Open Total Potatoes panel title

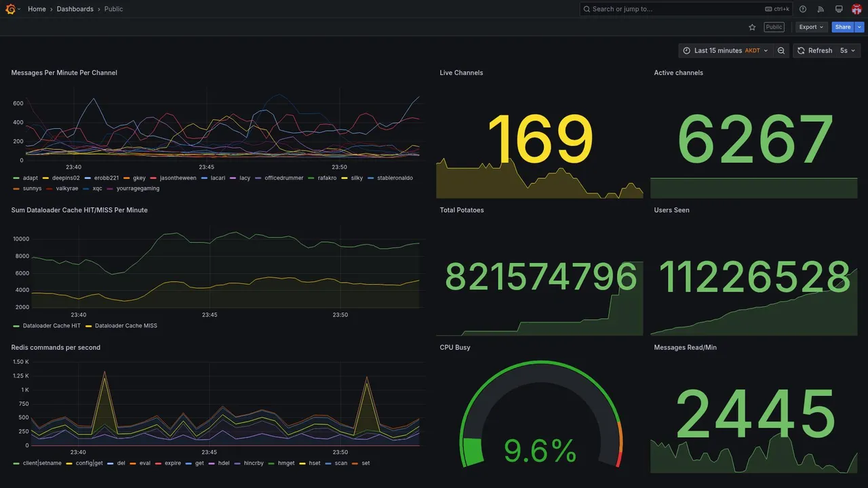pyautogui.click(x=462, y=210)
